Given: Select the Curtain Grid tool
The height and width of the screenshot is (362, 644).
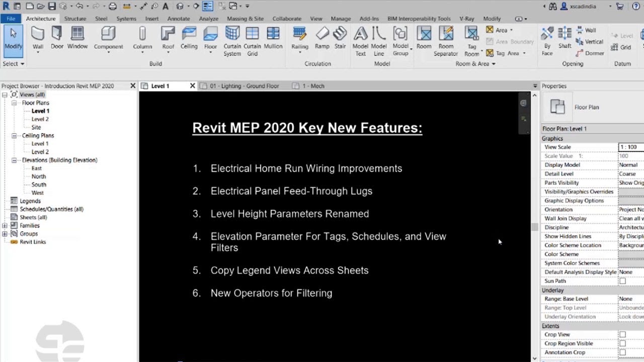Looking at the screenshot, I should [252, 41].
